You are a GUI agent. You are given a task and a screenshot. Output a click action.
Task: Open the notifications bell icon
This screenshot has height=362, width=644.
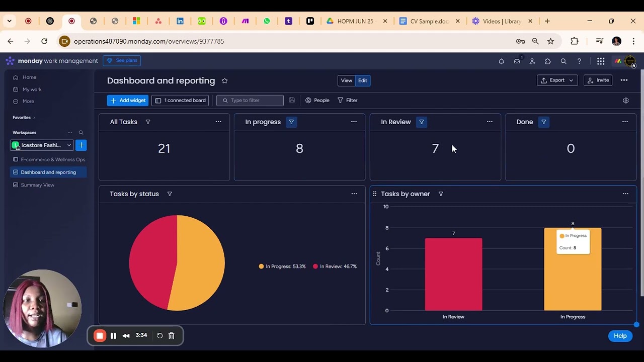click(x=501, y=61)
